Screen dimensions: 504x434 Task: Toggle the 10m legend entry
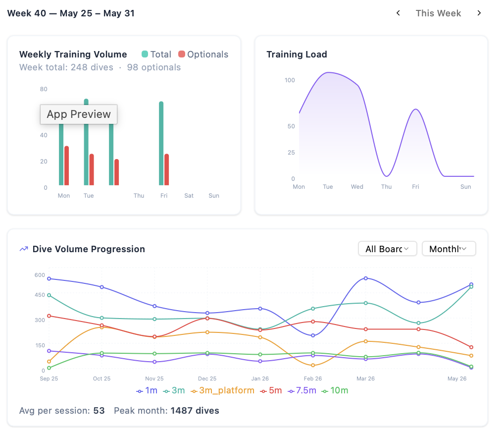335,390
